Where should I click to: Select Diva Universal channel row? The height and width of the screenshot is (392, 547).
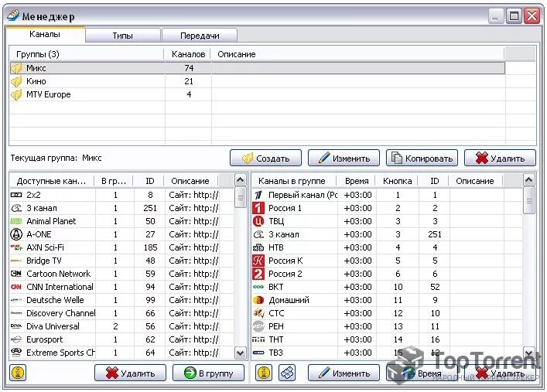coord(121,326)
